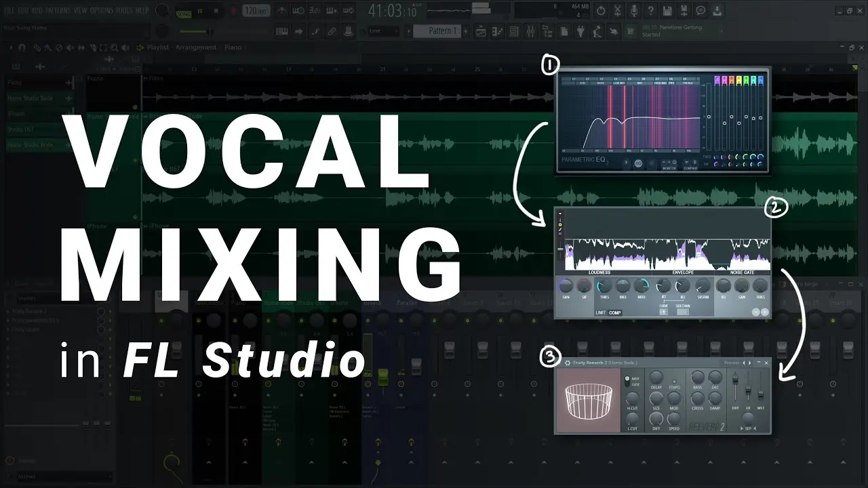This screenshot has height=488, width=868.
Task: Click the link (chain) icon in toolbar
Action: pyautogui.click(x=332, y=31)
